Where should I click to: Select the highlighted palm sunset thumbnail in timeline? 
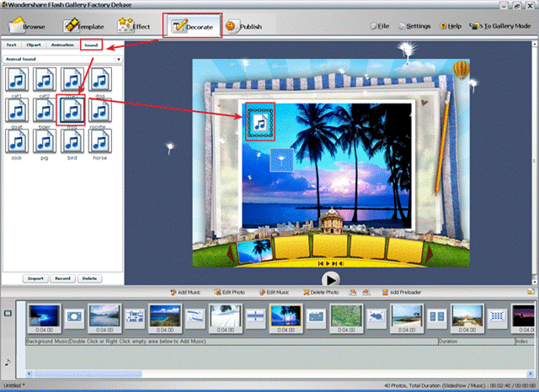point(286,319)
